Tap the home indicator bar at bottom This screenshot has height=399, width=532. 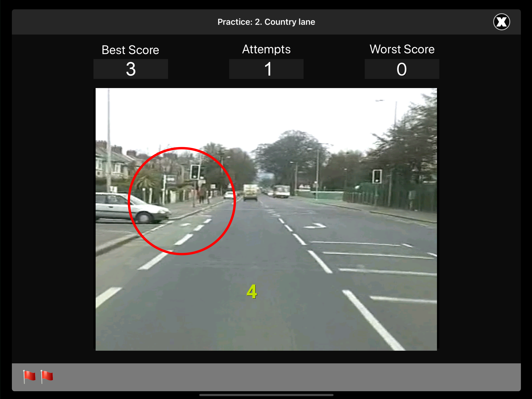(x=266, y=395)
